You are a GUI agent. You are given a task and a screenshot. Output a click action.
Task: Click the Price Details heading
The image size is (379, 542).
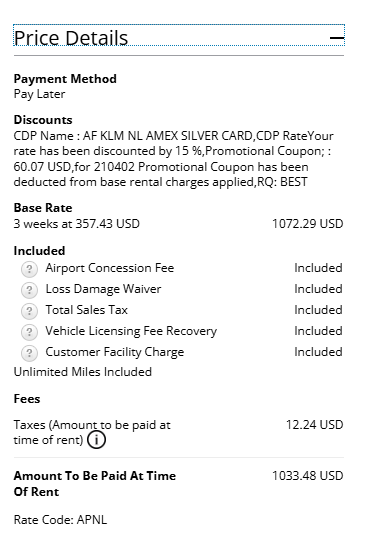[71, 38]
